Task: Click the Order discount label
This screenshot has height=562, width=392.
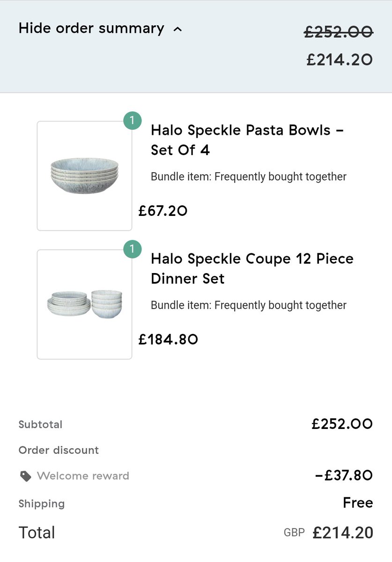Action: point(59,450)
